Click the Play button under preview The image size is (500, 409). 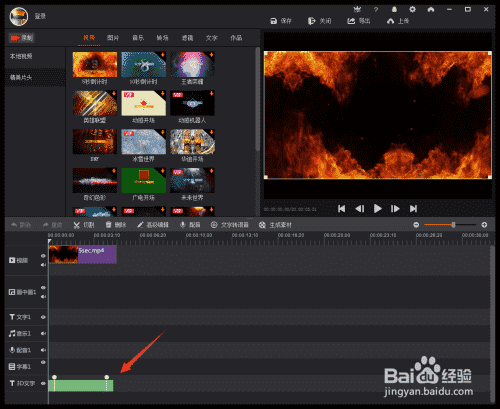pyautogui.click(x=377, y=209)
